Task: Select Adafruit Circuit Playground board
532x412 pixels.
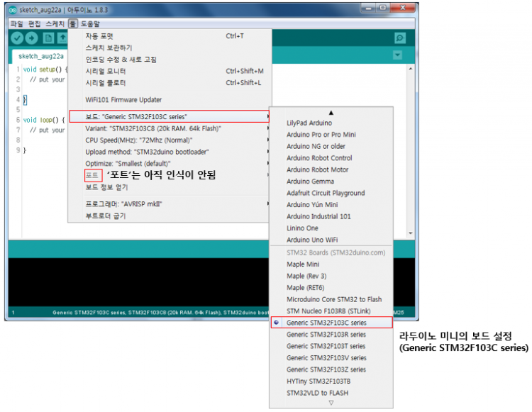Action: [x=331, y=193]
